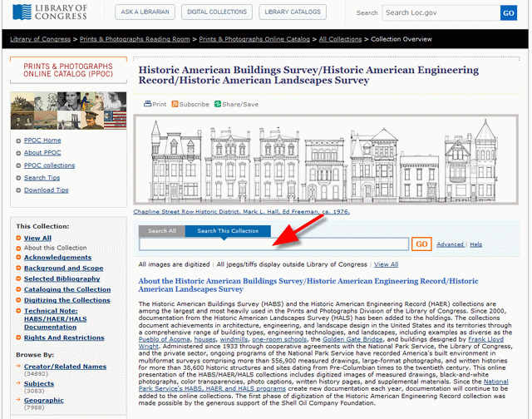Open Digitizing the Collections link
Viewport: 532px width, 419px height.
pyautogui.click(x=66, y=300)
